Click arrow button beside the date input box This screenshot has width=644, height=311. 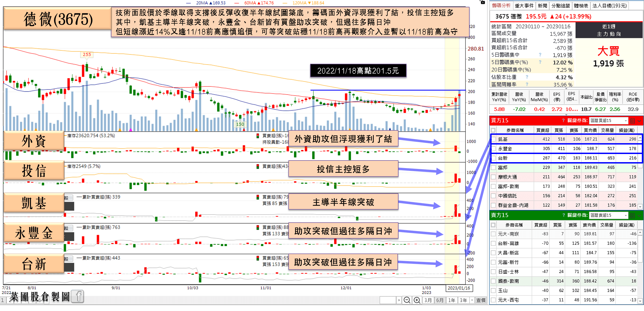click(399, 300)
